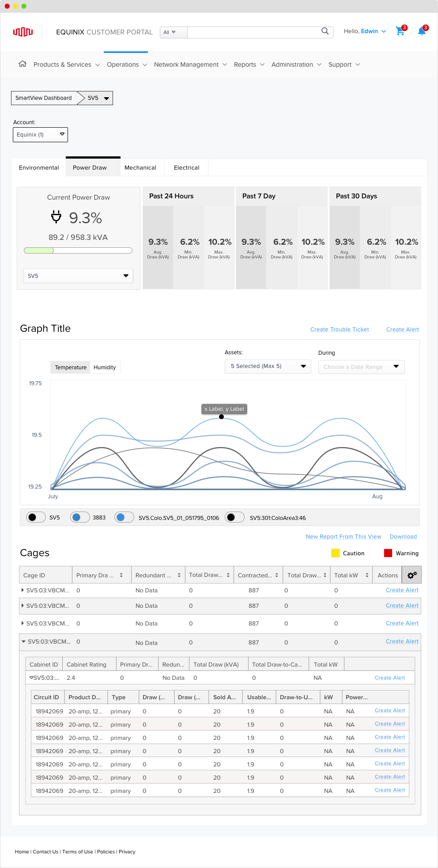Click the Past 24 Hours card header

pos(188,196)
